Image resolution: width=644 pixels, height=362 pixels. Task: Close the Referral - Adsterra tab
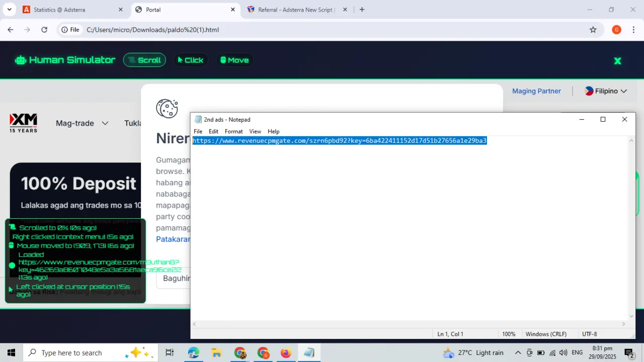[345, 10]
